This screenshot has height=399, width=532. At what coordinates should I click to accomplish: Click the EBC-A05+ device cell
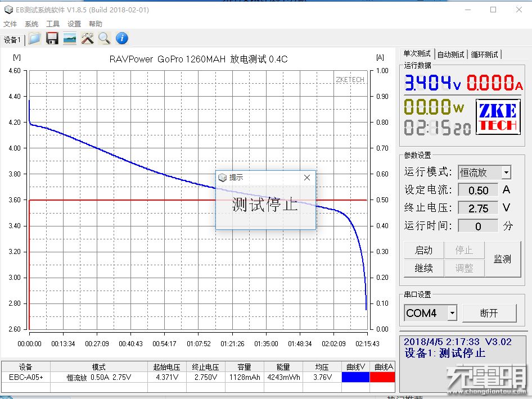click(x=26, y=377)
